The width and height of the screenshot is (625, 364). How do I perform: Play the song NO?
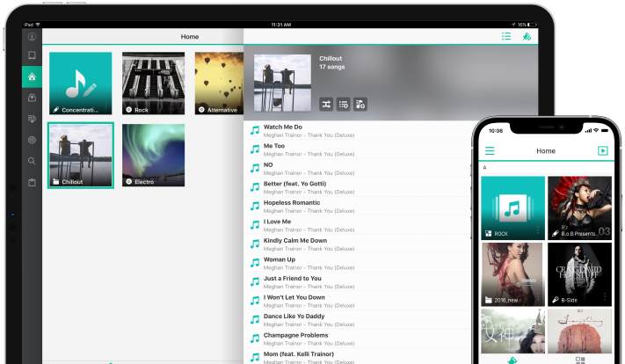(358, 168)
